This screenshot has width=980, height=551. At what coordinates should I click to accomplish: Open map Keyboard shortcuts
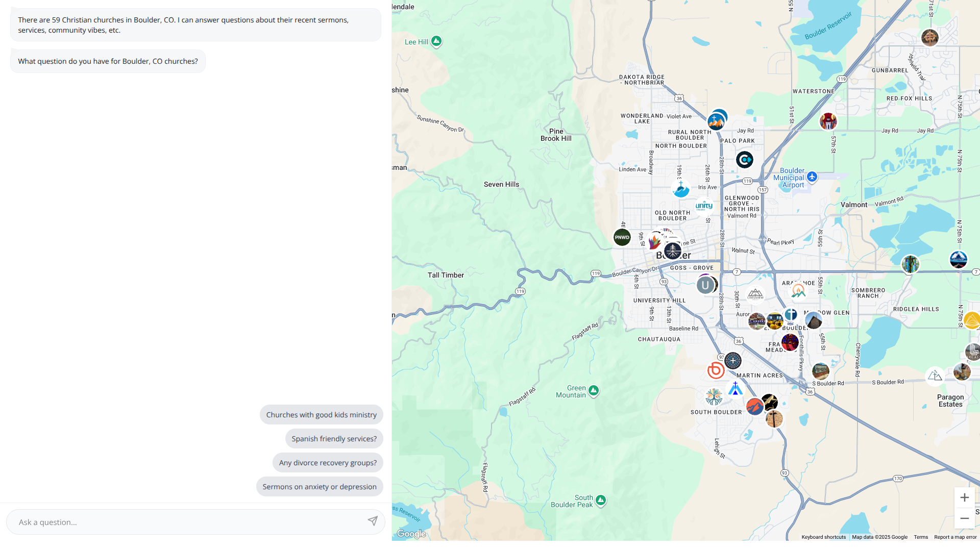tap(823, 537)
